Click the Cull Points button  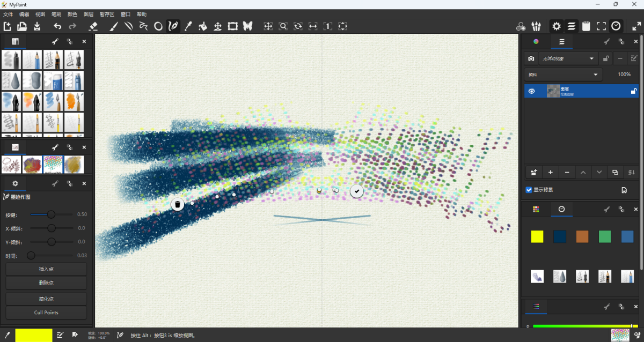tap(46, 313)
